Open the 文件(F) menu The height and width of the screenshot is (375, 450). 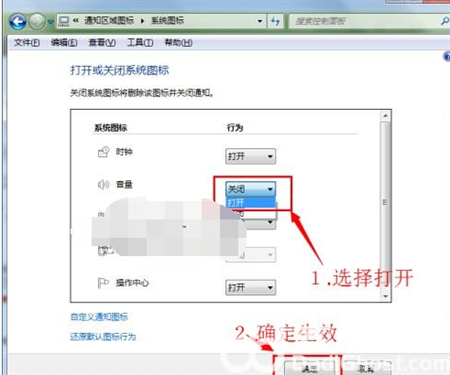[27, 43]
